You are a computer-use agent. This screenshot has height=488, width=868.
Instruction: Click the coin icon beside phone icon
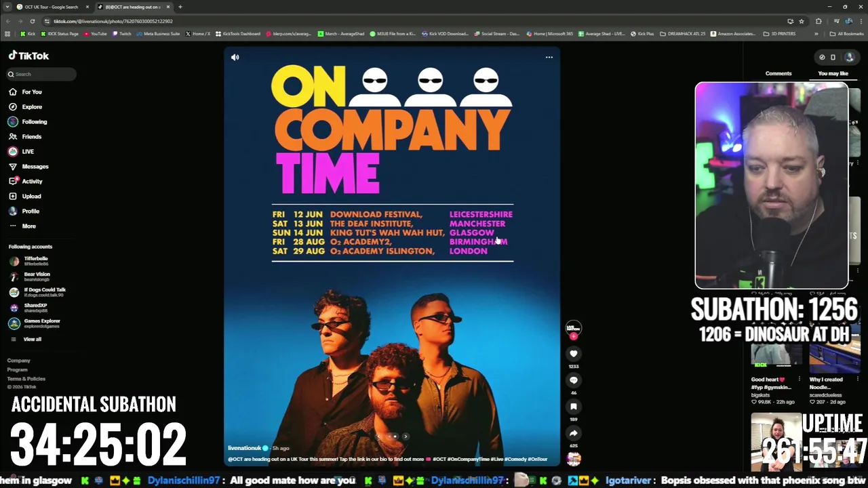tap(822, 57)
